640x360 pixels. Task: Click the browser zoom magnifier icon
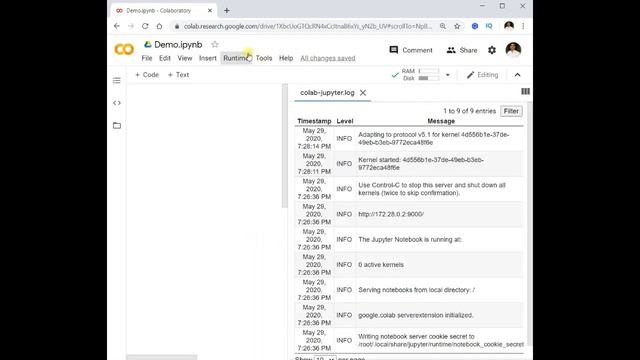[x=443, y=26]
